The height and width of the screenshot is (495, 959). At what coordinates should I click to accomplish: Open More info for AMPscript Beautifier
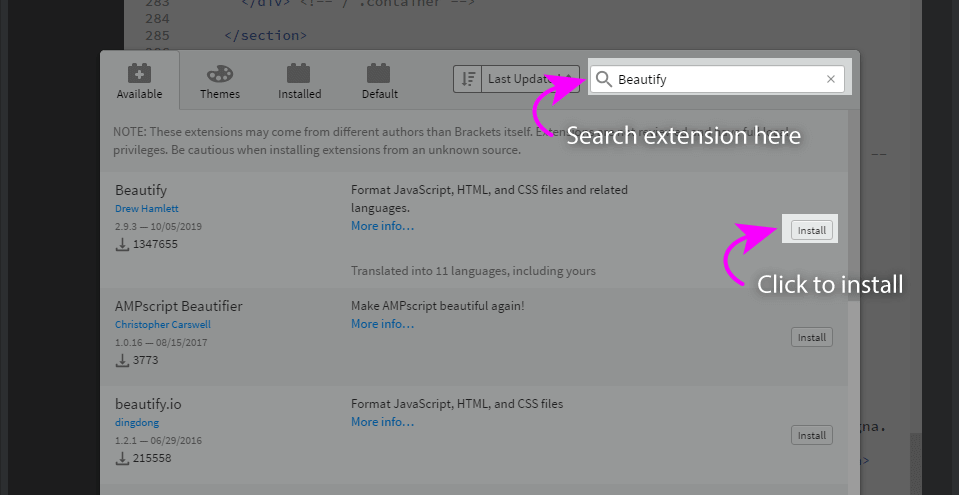382,324
